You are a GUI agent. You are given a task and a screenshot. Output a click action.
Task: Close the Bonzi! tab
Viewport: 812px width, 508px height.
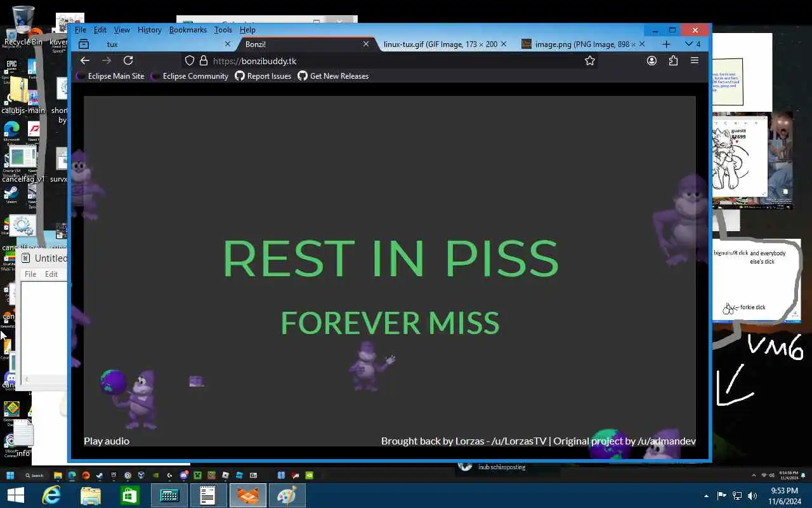click(366, 44)
